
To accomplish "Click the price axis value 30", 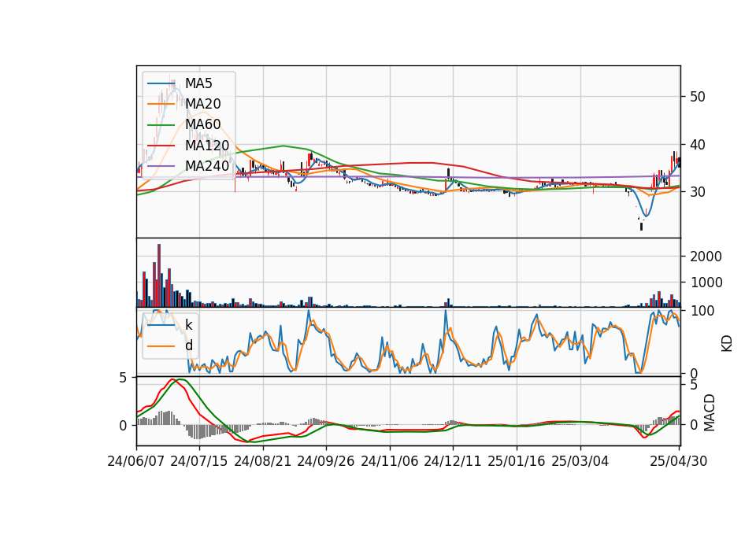I will coord(697,192).
